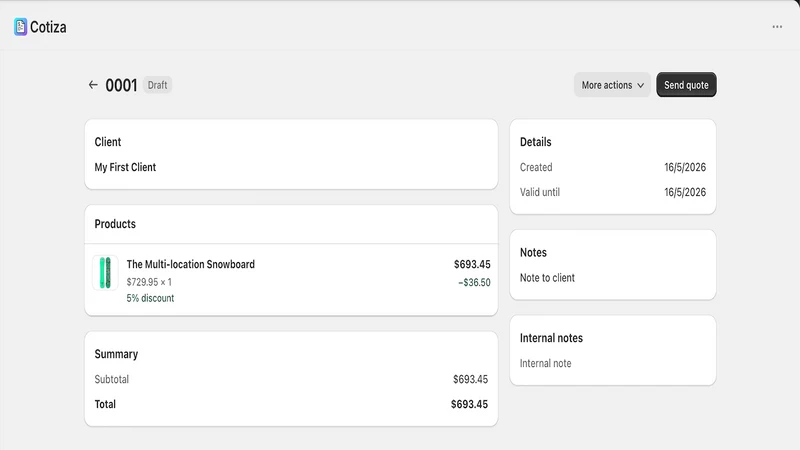Select the quote number 0001
Viewport: 800px width, 450px height.
click(121, 85)
